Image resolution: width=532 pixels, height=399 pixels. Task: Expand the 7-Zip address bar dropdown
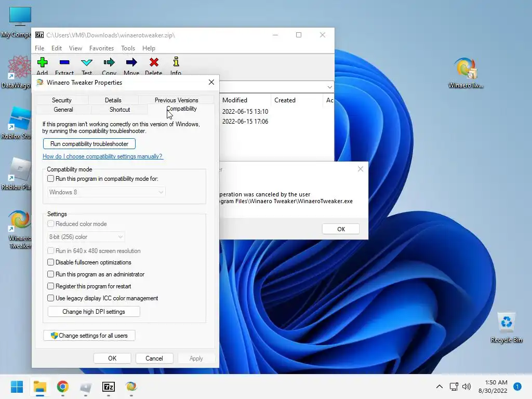(329, 87)
